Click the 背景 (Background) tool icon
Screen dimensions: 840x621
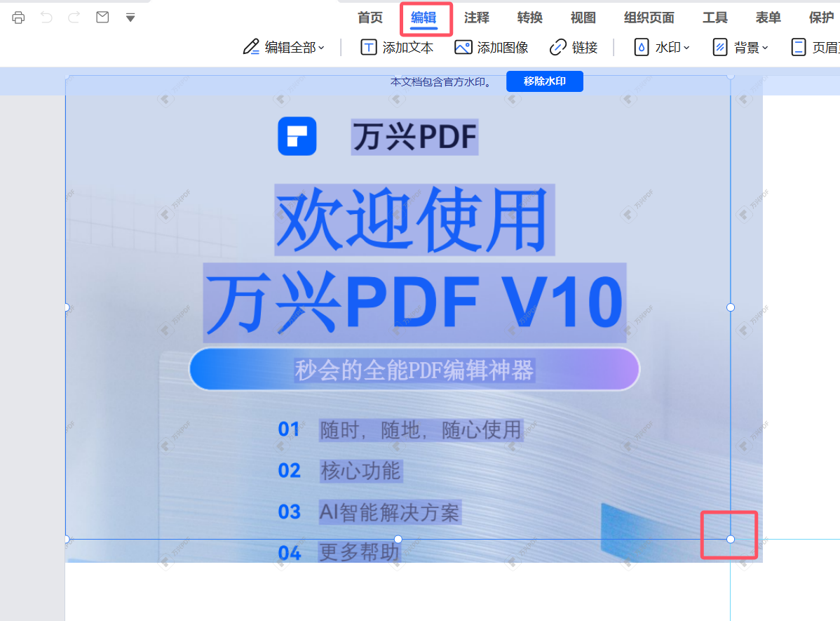721,47
